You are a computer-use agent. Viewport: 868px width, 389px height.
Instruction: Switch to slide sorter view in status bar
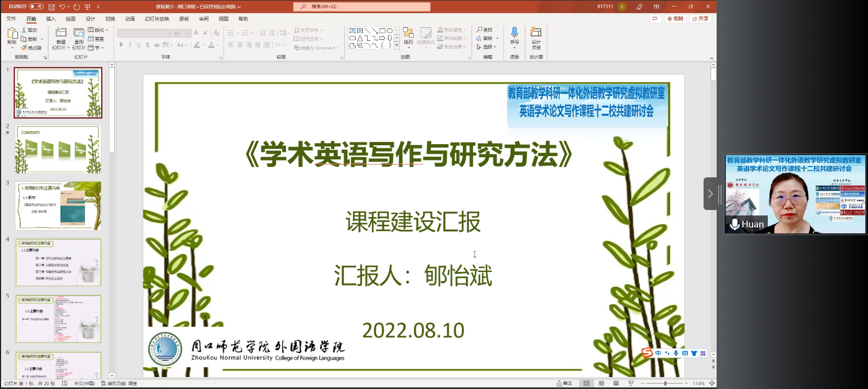coord(601,384)
